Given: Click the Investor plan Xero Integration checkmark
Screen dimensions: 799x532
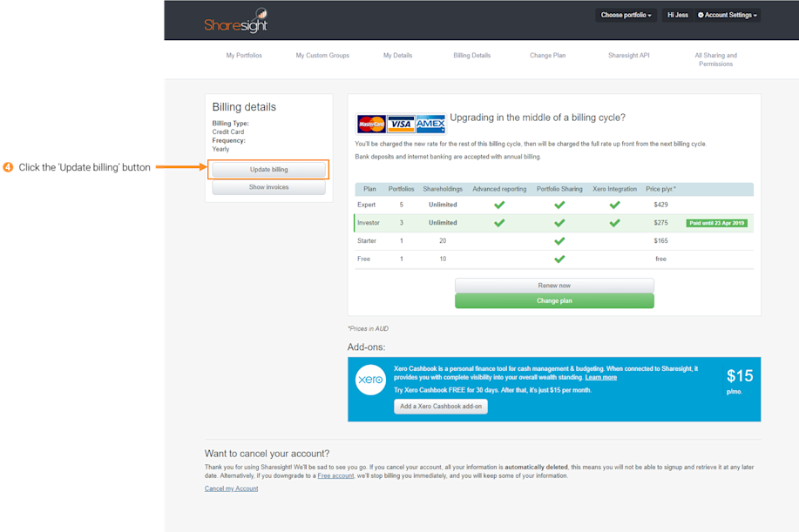Looking at the screenshot, I should pos(614,223).
